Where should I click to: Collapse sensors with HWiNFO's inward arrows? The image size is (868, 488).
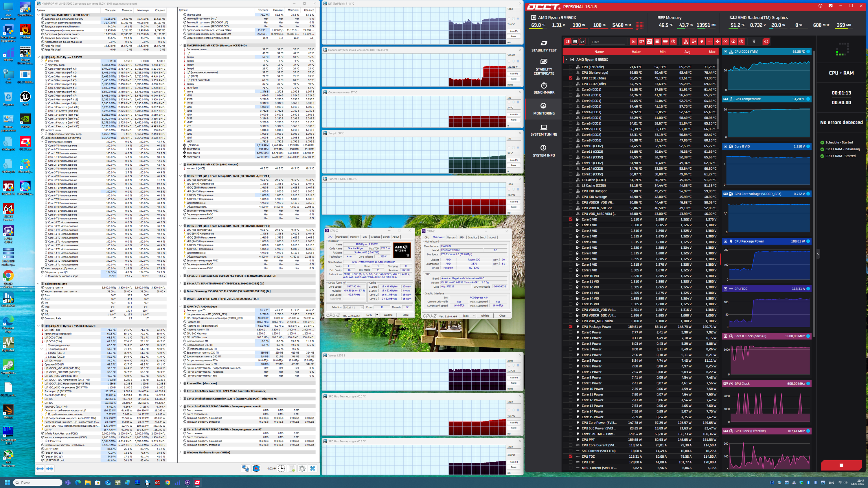50,468
